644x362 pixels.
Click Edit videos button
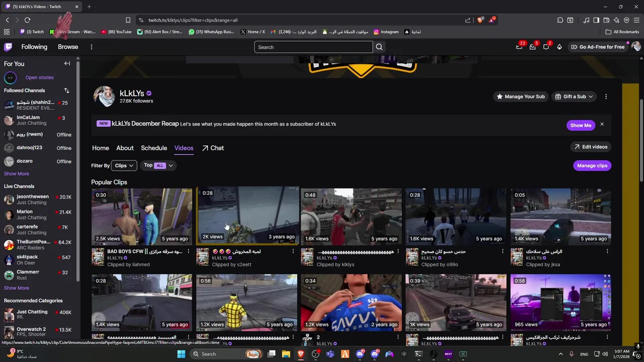coord(591,147)
